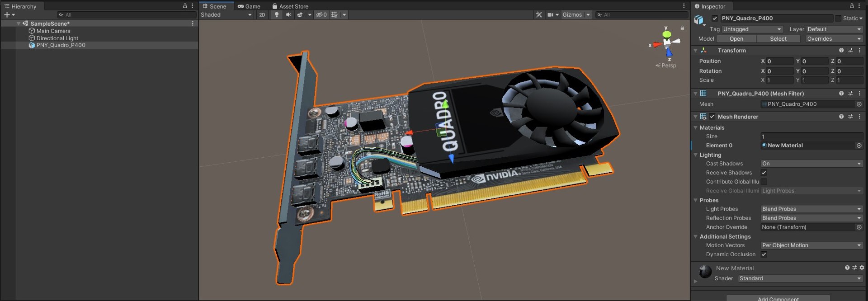Open the Layer Default dropdown
The height and width of the screenshot is (301, 868).
835,29
